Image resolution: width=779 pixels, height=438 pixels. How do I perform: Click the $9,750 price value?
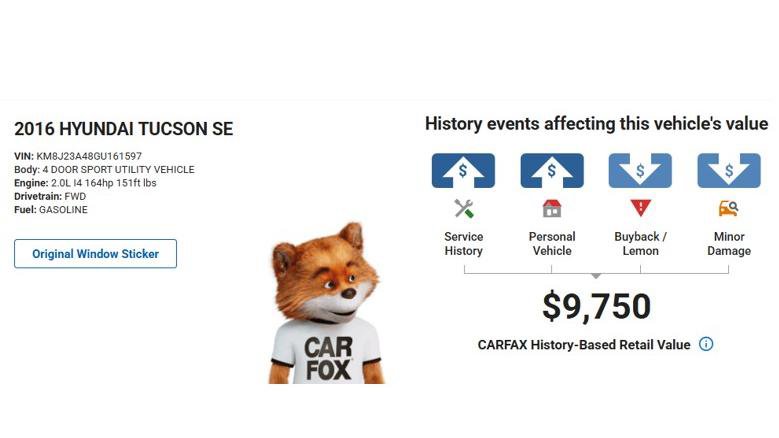(596, 307)
